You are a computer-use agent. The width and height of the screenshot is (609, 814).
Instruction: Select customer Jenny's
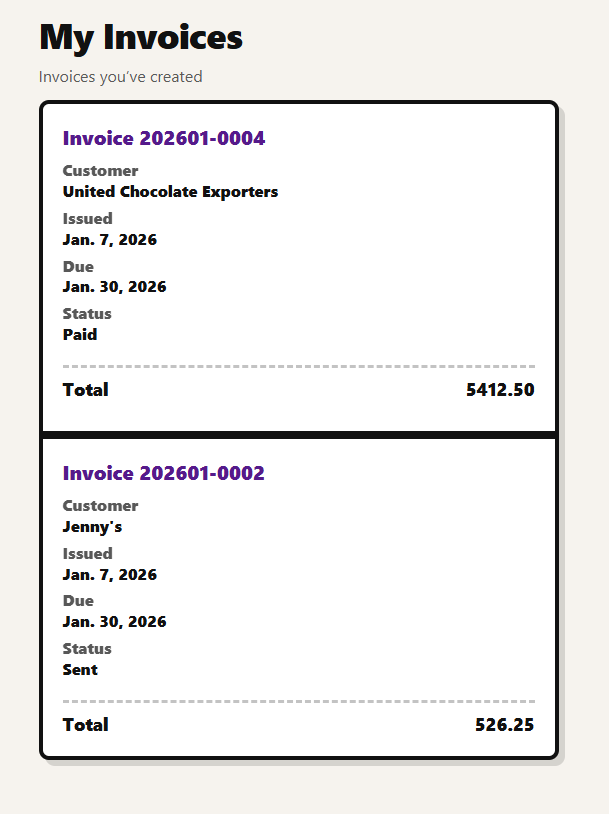[x=93, y=527]
